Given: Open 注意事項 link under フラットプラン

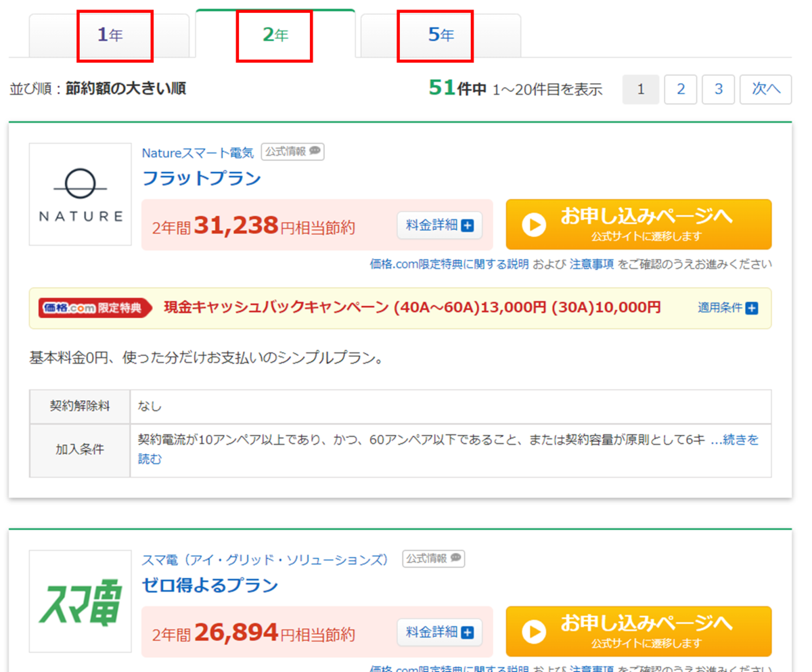Looking at the screenshot, I should [591, 264].
